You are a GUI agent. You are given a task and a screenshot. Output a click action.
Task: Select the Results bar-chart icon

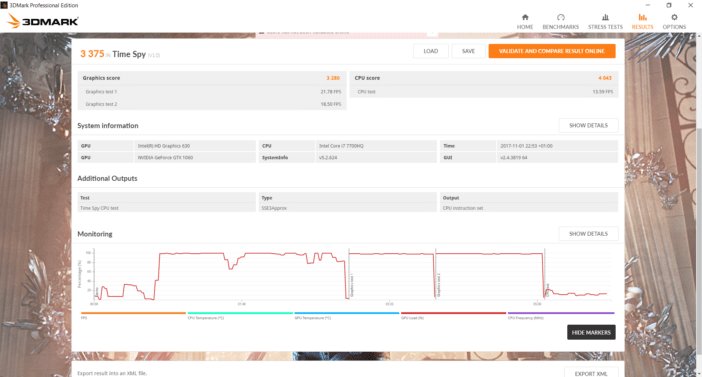point(642,17)
